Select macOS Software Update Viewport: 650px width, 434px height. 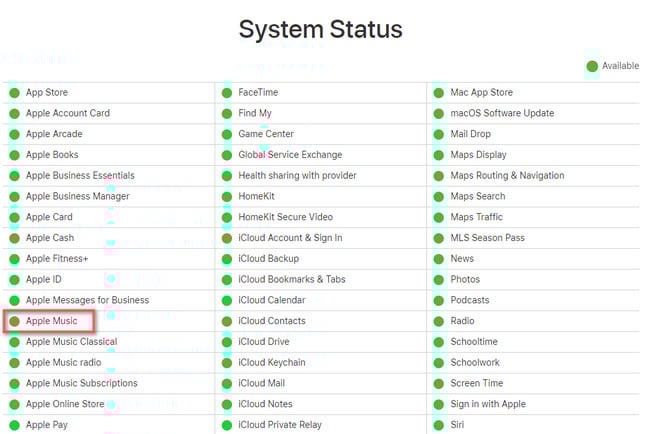[502, 113]
